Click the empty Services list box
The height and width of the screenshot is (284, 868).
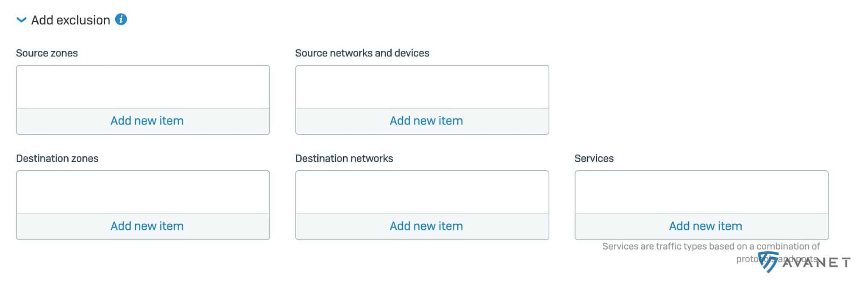701,192
